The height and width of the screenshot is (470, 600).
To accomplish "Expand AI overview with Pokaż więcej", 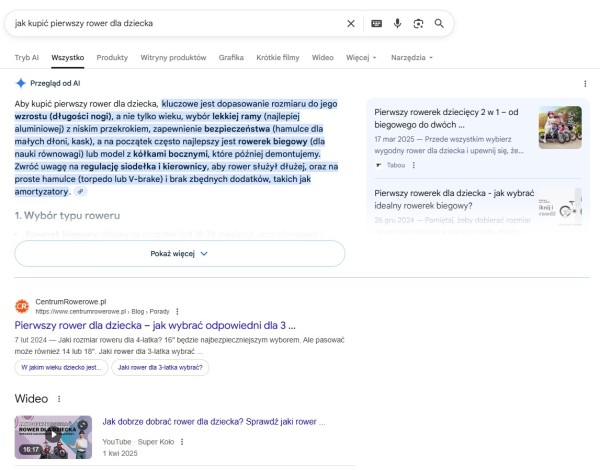I will click(180, 253).
